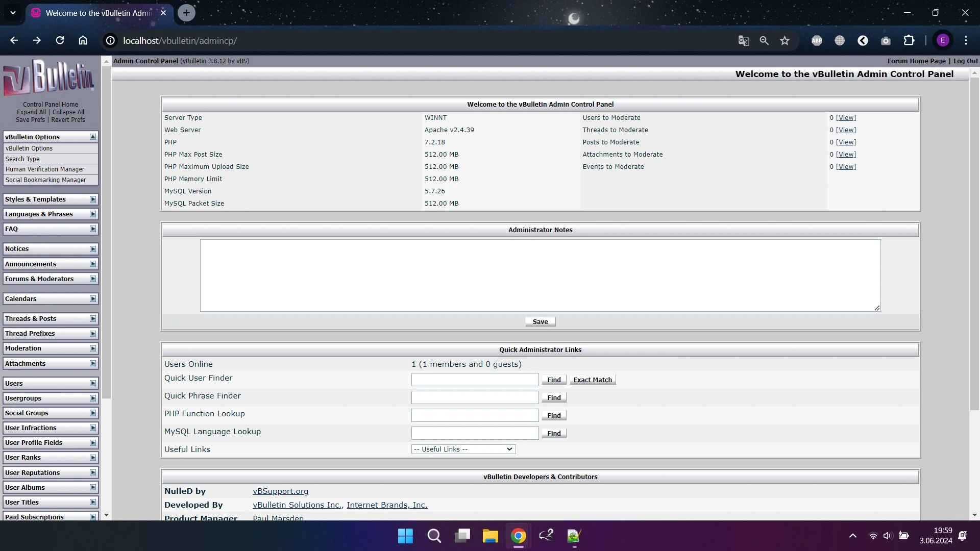This screenshot has width=980, height=551.
Task: Collapse the vBulletin Options section
Action: tap(93, 137)
